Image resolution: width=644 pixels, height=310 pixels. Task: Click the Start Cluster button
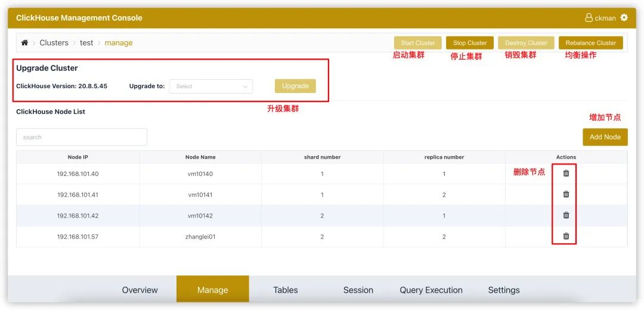[417, 43]
